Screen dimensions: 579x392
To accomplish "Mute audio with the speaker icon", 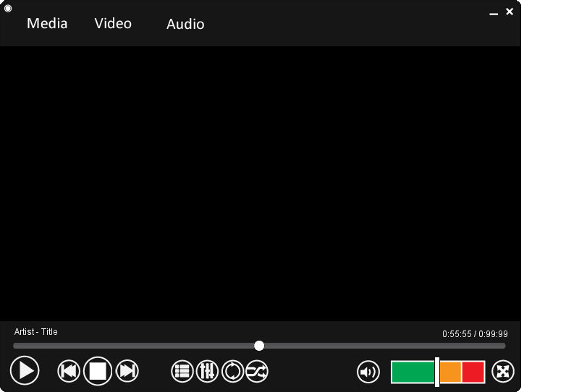I will pyautogui.click(x=368, y=372).
